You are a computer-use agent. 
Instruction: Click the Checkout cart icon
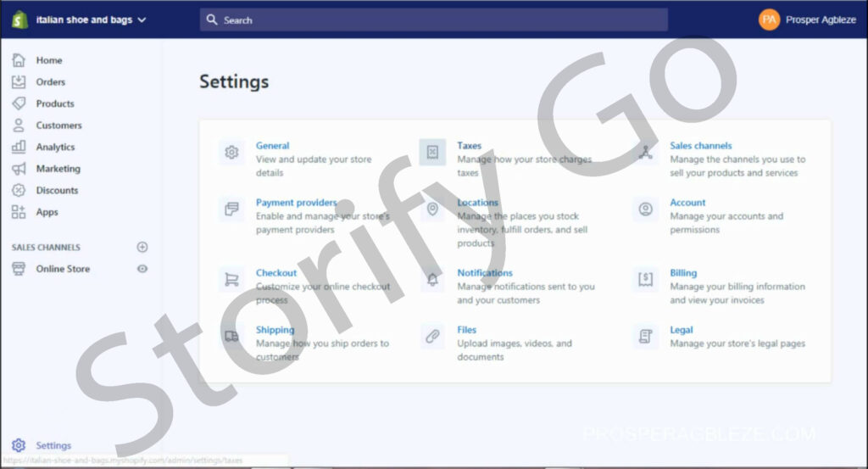coord(231,279)
